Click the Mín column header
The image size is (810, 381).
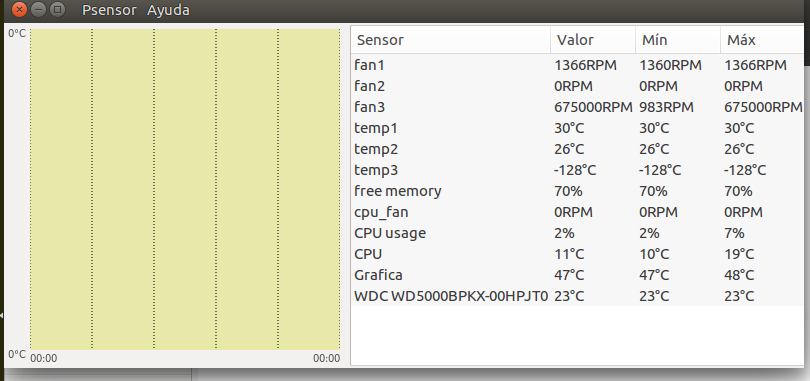click(678, 40)
